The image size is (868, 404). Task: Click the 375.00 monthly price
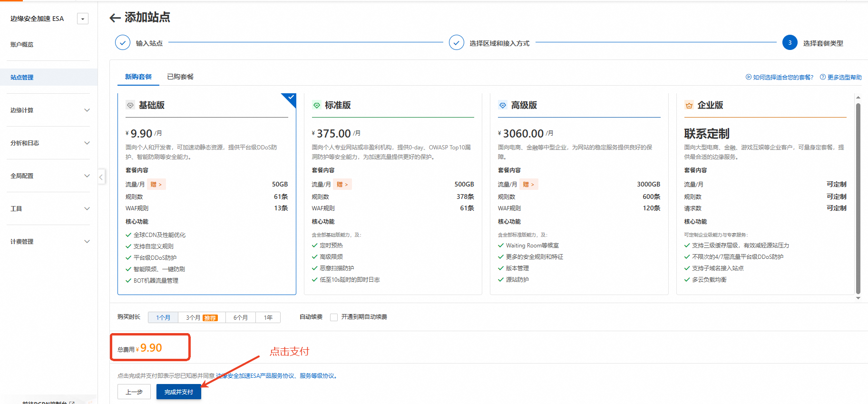(334, 134)
